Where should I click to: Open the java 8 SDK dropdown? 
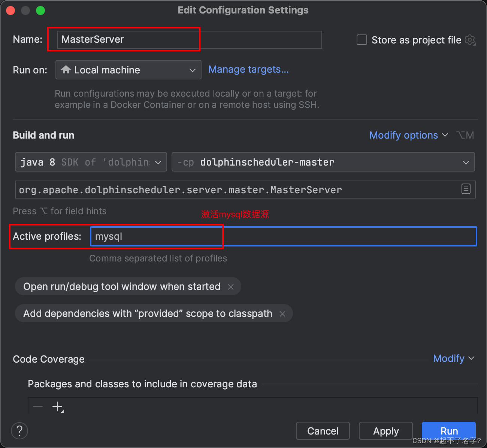(x=91, y=162)
